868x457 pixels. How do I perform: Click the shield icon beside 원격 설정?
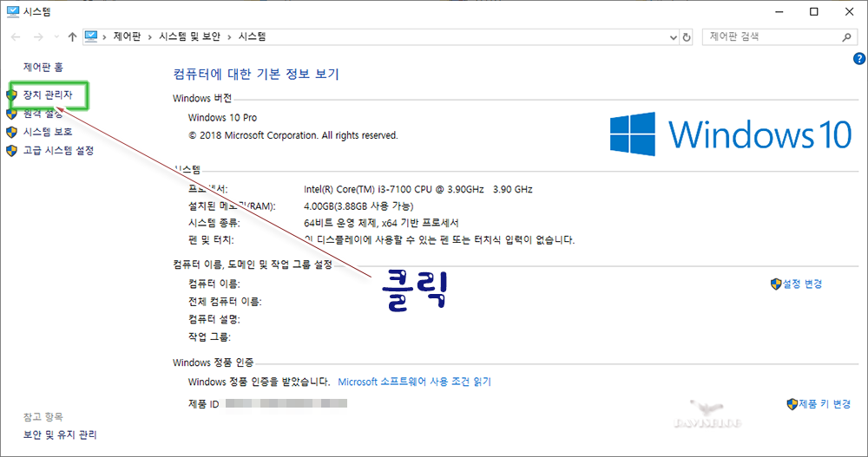click(11, 114)
